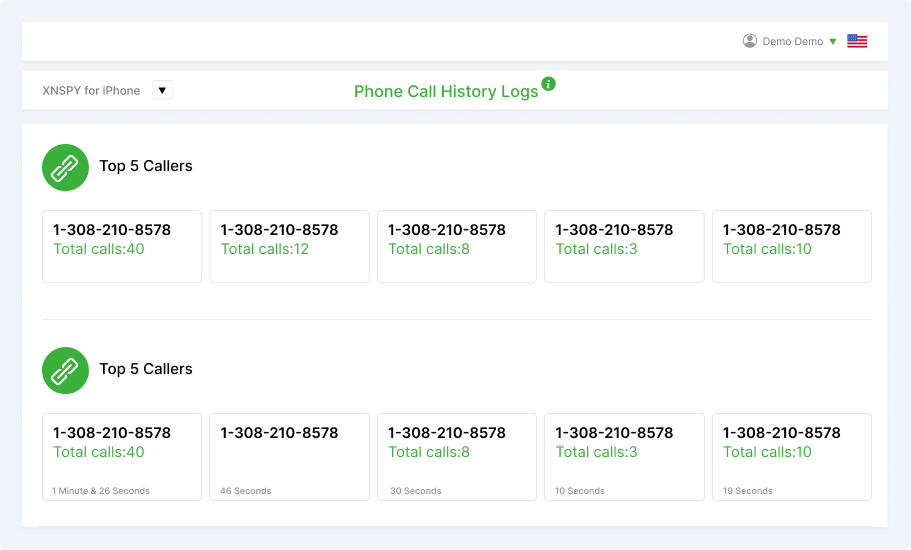Open the XNSPY for iPhone device dropdown
This screenshot has height=550, width=911.
click(x=162, y=90)
